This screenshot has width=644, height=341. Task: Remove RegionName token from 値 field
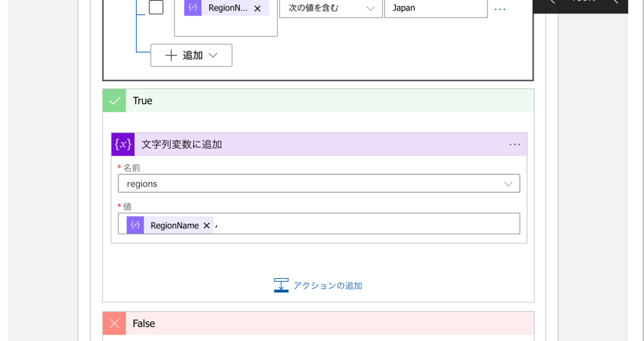tap(207, 226)
